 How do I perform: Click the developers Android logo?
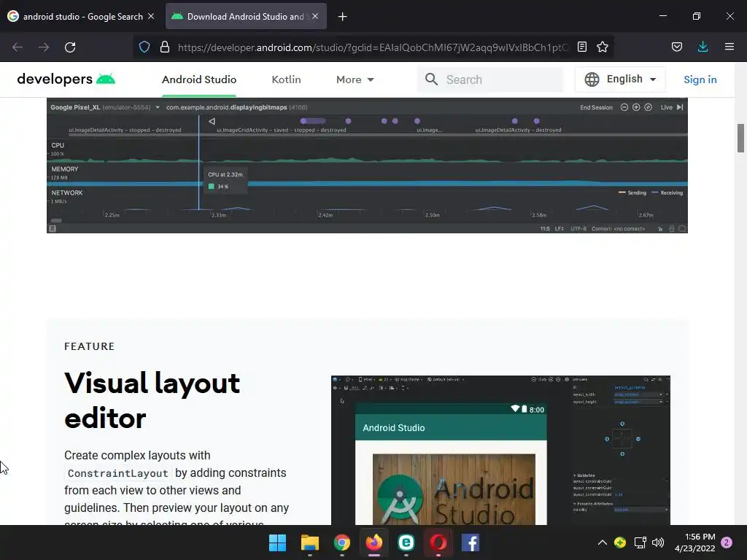point(66,79)
